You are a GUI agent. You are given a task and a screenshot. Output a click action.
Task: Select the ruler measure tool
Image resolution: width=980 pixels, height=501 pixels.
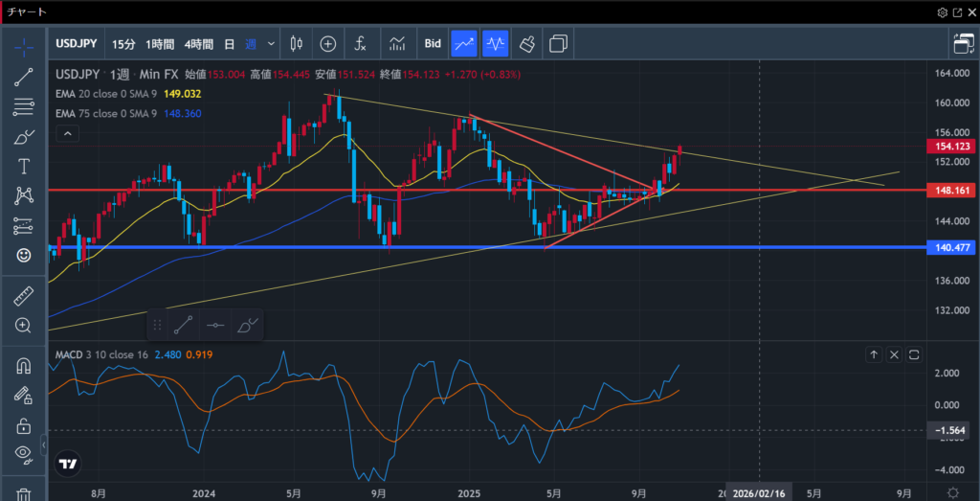click(24, 296)
